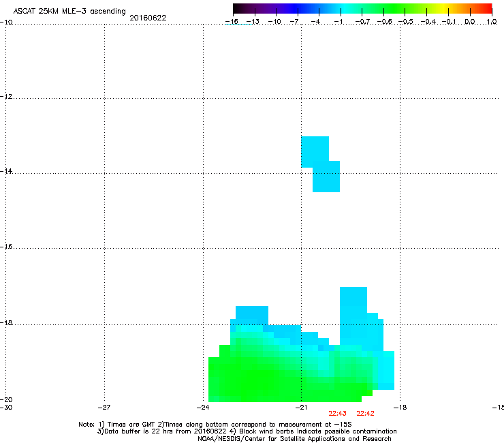504x443 pixels.
Task: Click the date label '20160622' under the title
Action: click(x=148, y=18)
